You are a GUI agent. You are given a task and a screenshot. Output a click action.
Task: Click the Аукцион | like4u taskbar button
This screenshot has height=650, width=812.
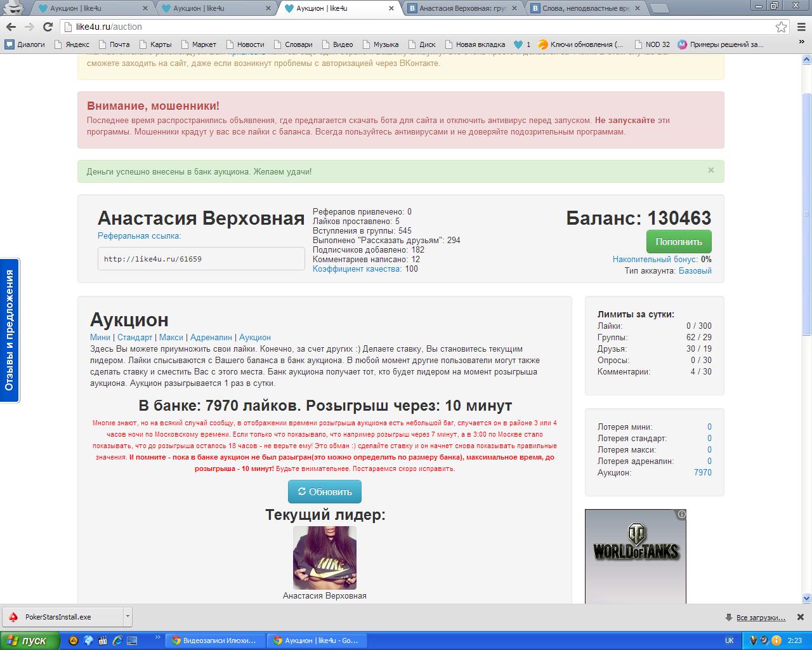tap(317, 640)
